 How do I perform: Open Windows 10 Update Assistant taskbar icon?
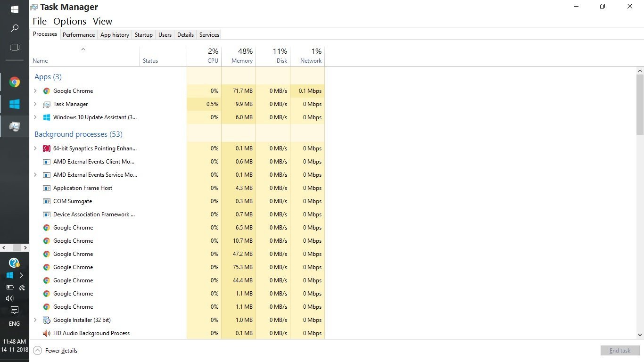[x=15, y=104]
